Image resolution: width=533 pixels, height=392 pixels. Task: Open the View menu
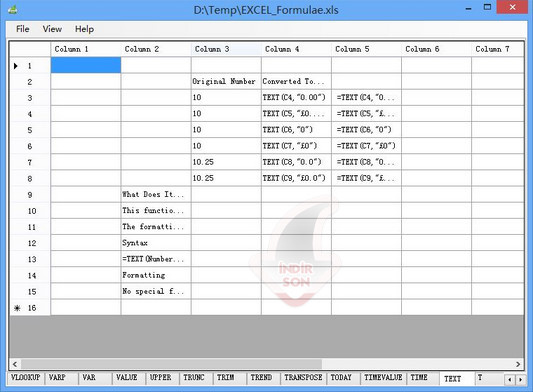(52, 29)
